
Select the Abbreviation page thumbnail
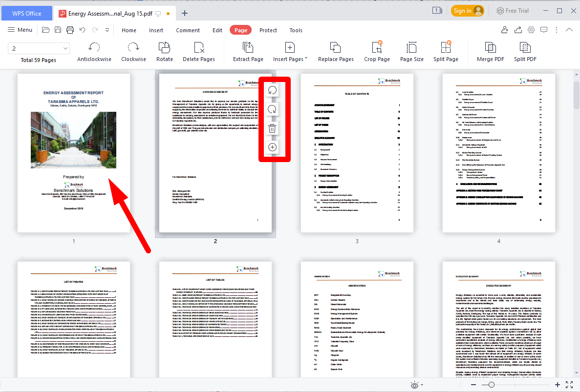click(x=357, y=320)
